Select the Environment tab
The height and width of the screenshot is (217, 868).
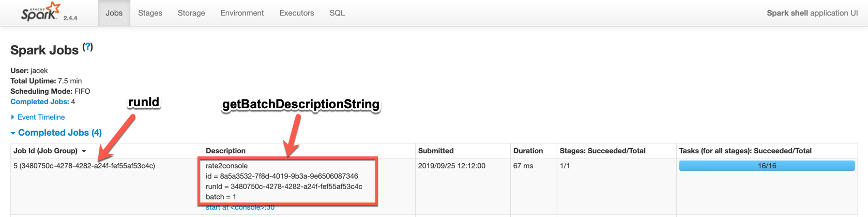242,13
